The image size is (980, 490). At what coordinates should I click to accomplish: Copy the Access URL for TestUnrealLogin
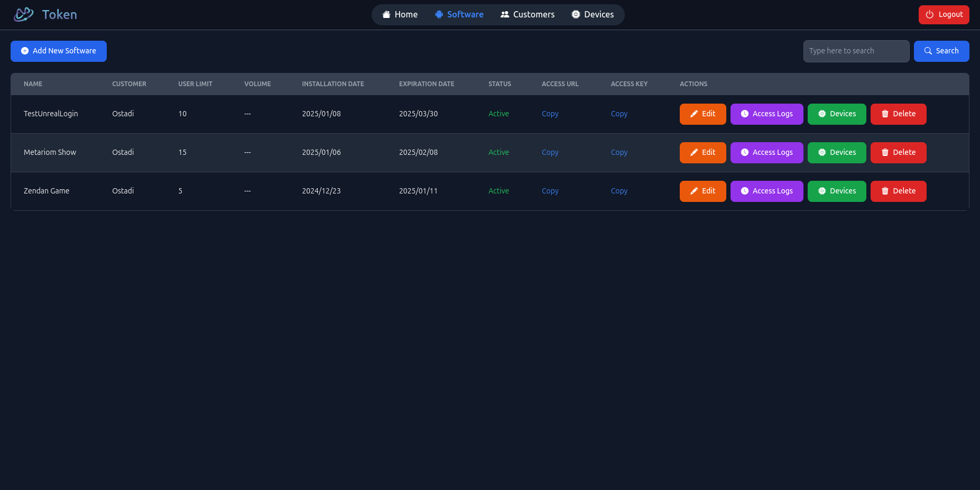(x=550, y=114)
